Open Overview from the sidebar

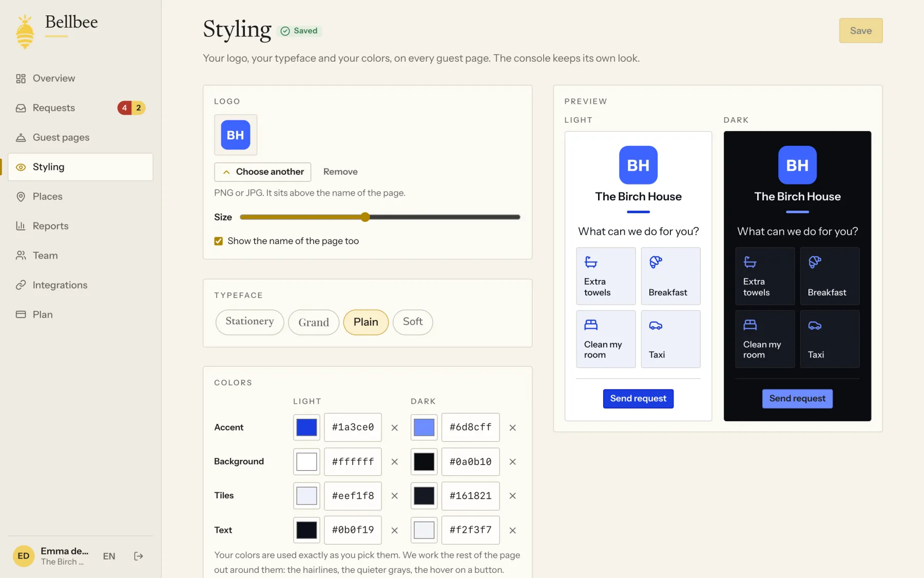(80, 78)
